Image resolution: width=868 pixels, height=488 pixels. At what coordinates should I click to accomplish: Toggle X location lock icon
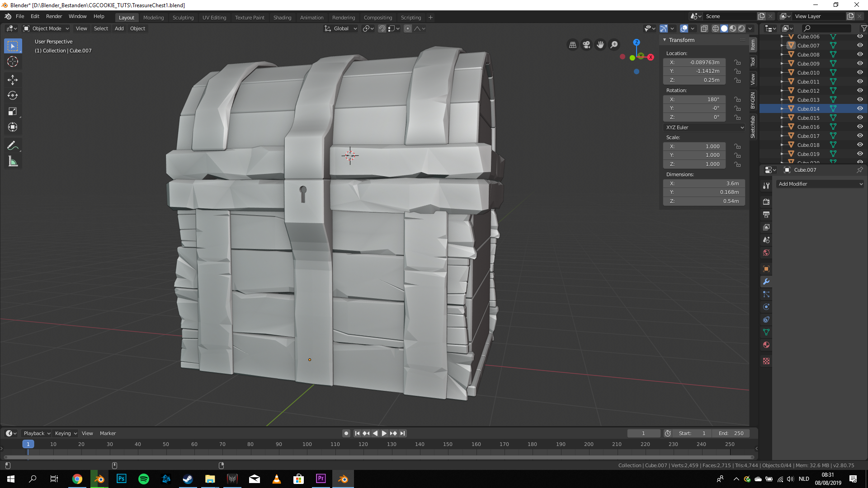[x=737, y=62]
